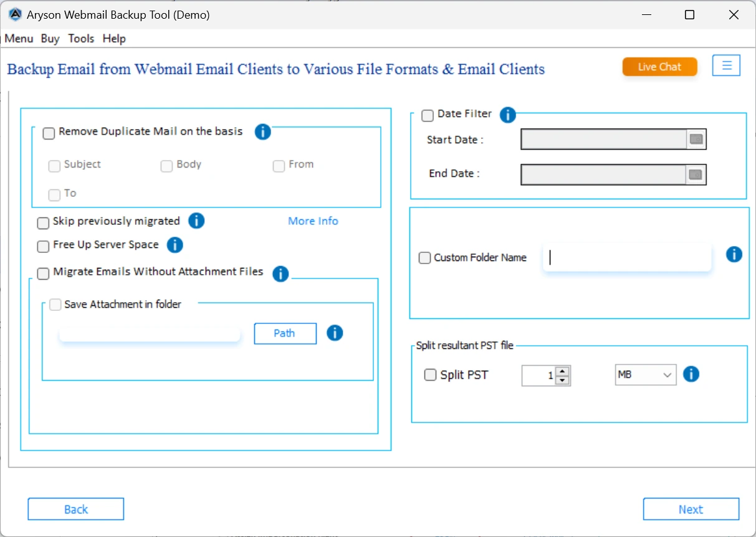This screenshot has height=537, width=756.
Task: Open info tooltip next to Date Filter
Action: tap(507, 115)
